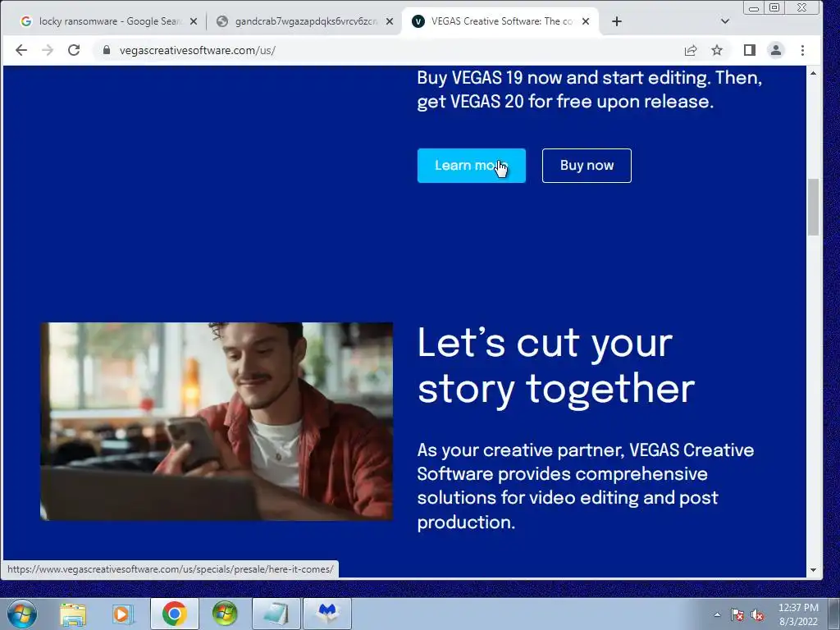840x630 pixels.
Task: Click the 'Buy VEGAS 19 now' promo text
Action: point(589,89)
